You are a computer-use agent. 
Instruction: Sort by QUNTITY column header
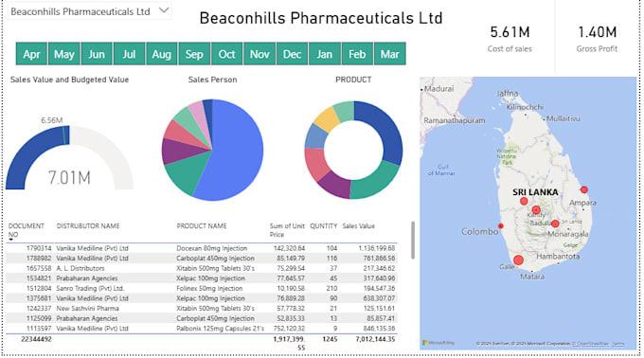coord(324,226)
